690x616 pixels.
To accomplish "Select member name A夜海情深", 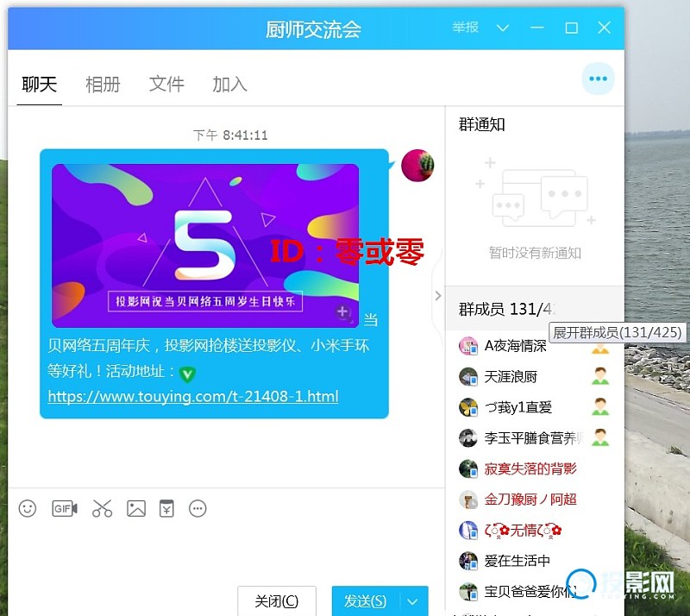I will [x=515, y=346].
